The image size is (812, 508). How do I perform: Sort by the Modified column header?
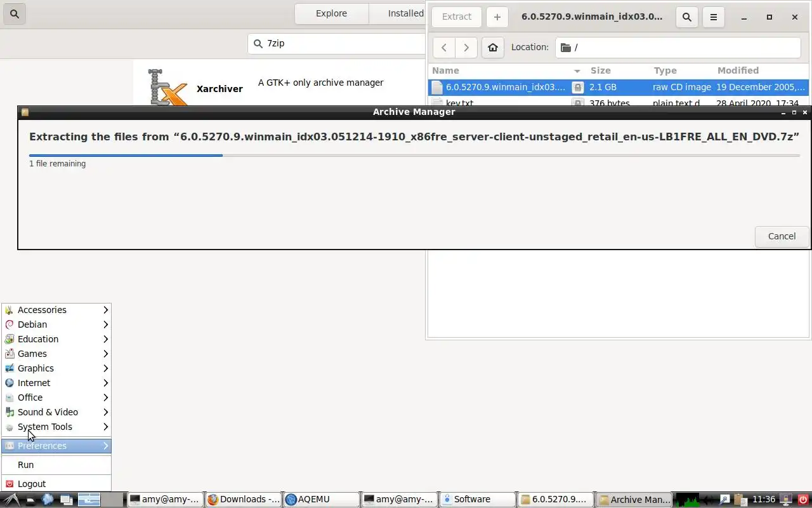click(761, 70)
